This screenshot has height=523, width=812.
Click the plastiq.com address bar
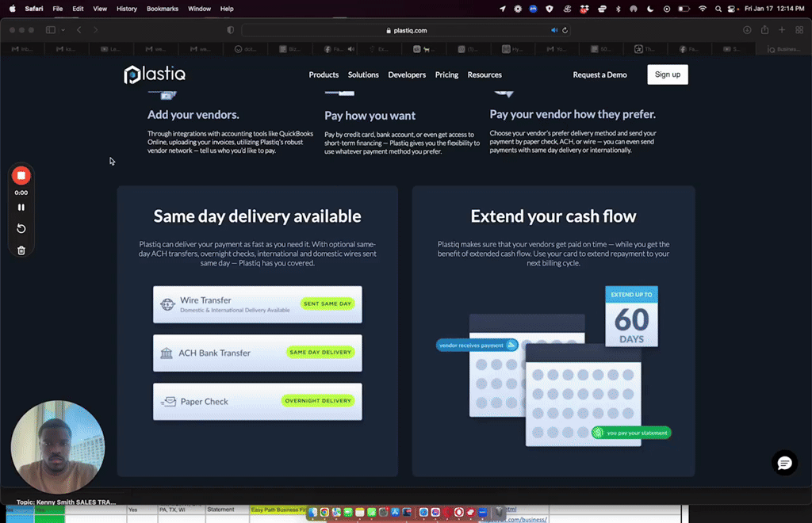pyautogui.click(x=406, y=30)
